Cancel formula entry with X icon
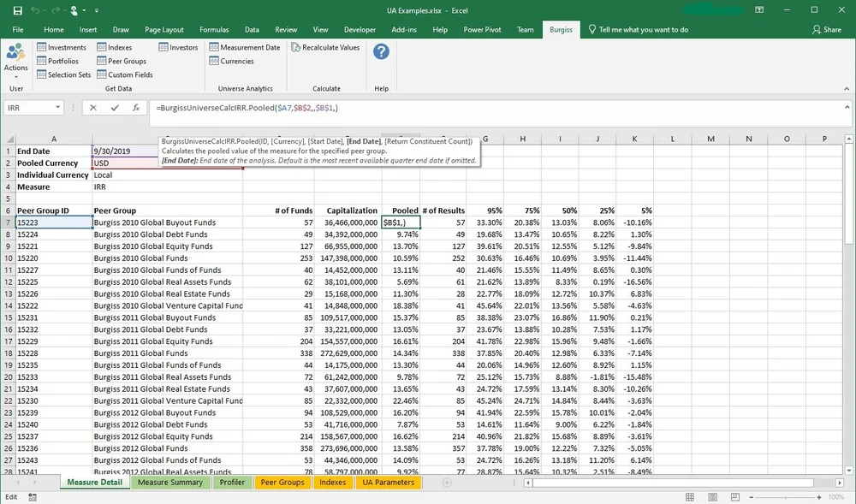This screenshot has width=856, height=504. tap(93, 108)
